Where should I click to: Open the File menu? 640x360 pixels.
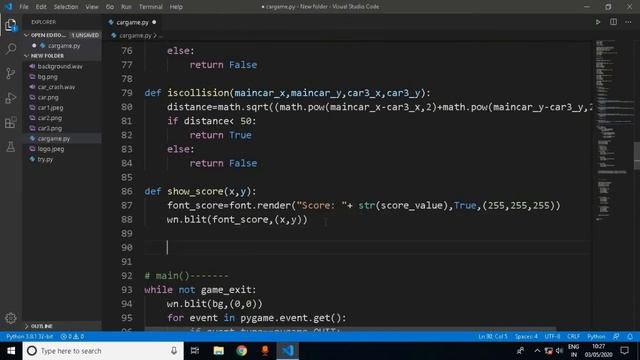pyautogui.click(x=24, y=7)
